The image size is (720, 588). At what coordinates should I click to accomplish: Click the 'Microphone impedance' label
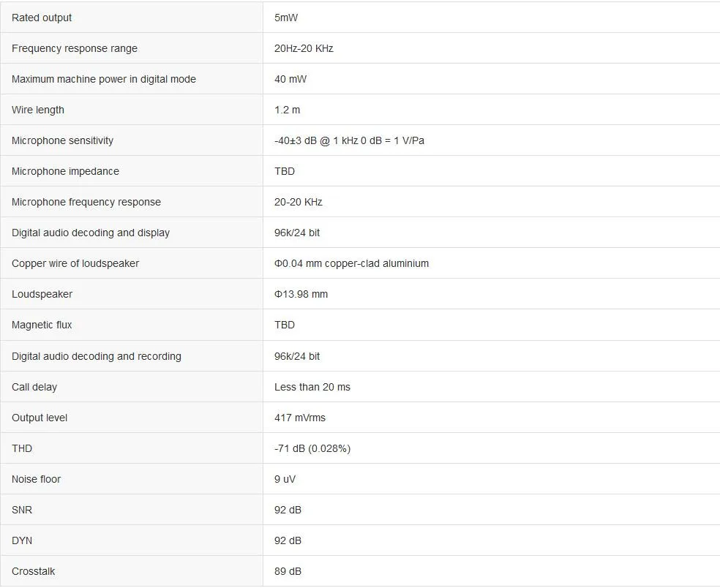pos(65,172)
